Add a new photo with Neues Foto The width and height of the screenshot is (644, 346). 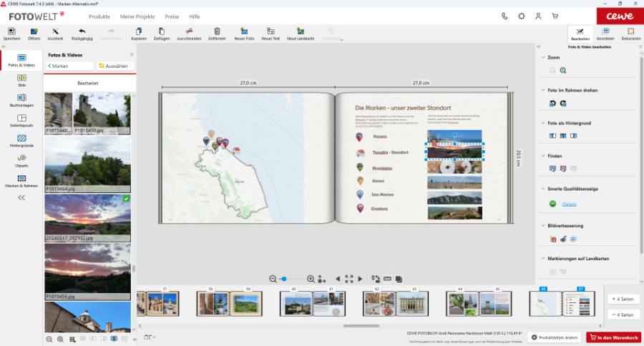[x=245, y=34]
